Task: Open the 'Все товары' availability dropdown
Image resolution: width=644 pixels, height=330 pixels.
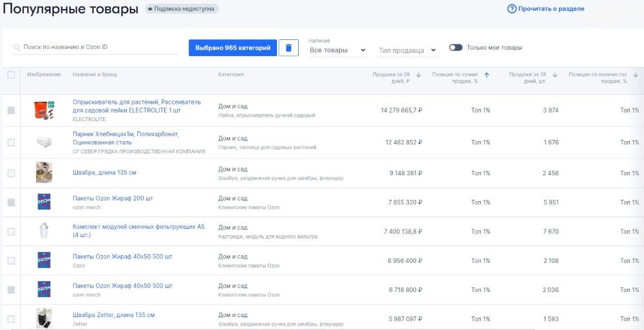Action: [337, 50]
